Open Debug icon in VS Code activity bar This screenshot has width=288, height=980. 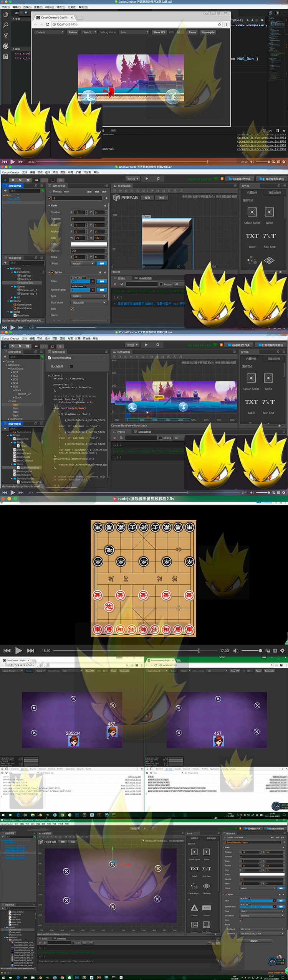click(5, 46)
